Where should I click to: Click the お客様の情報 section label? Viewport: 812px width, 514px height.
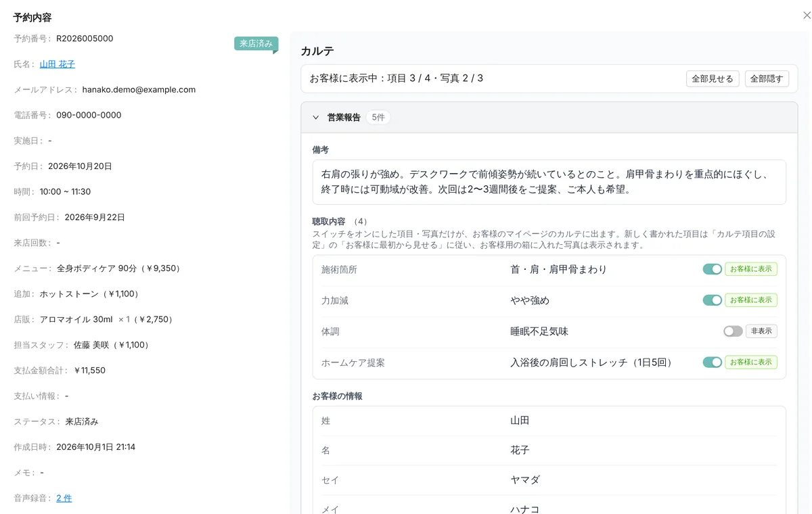[x=337, y=396]
